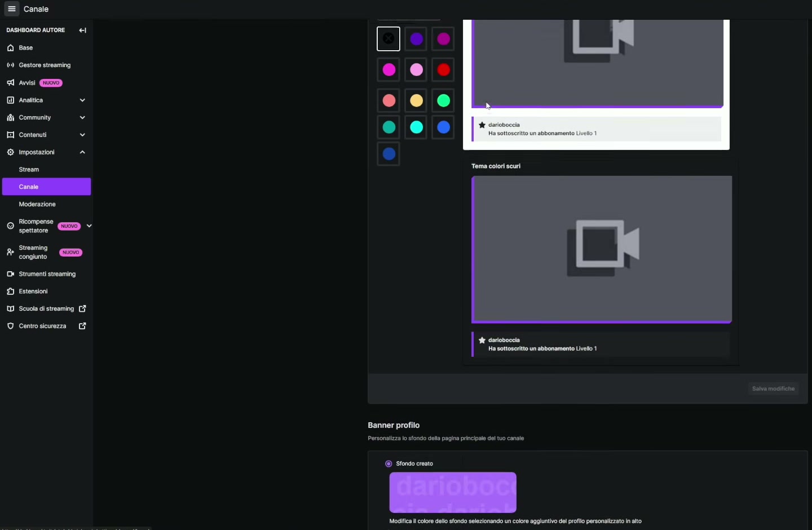Pick the dark blue swatch in last row
The width and height of the screenshot is (812, 530).
(x=389, y=154)
